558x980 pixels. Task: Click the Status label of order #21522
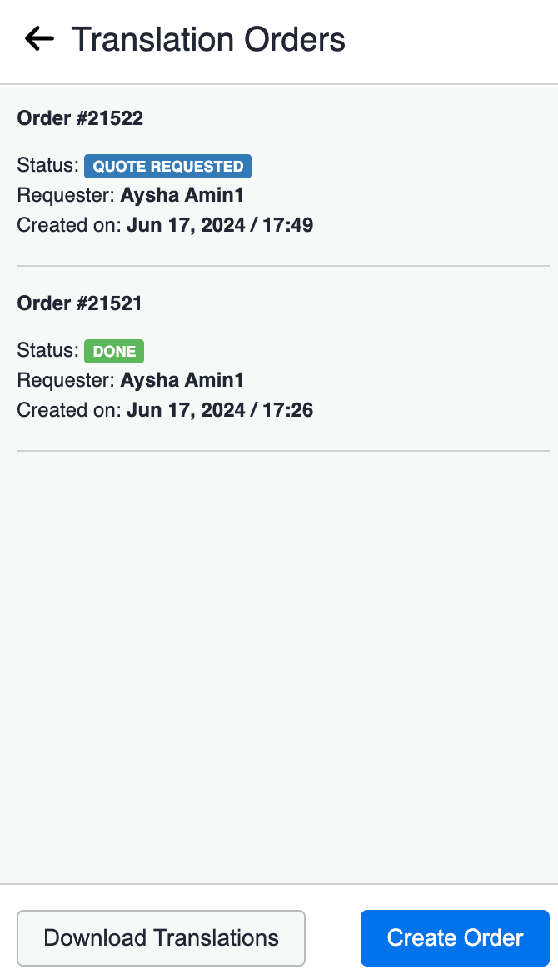pyautogui.click(x=48, y=165)
